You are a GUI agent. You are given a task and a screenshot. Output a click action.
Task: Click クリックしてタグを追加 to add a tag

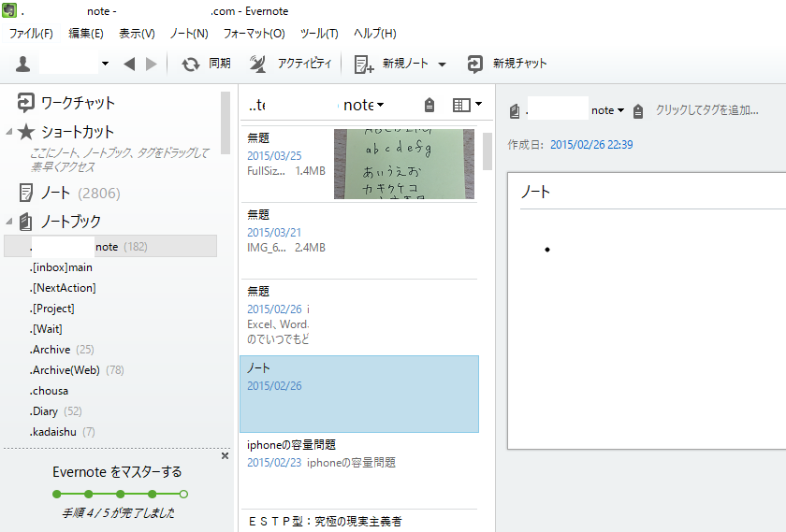706,110
